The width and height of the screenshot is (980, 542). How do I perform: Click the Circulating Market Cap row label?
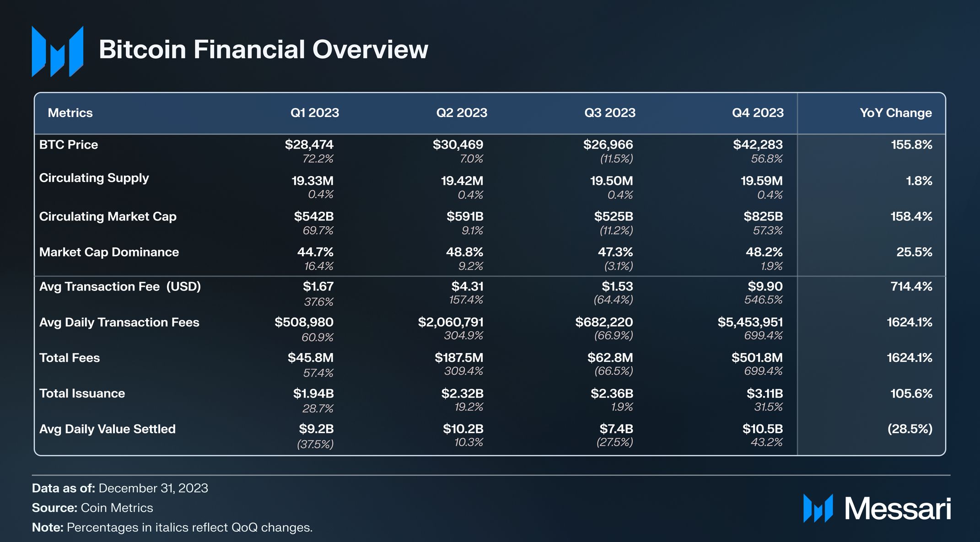coord(108,216)
